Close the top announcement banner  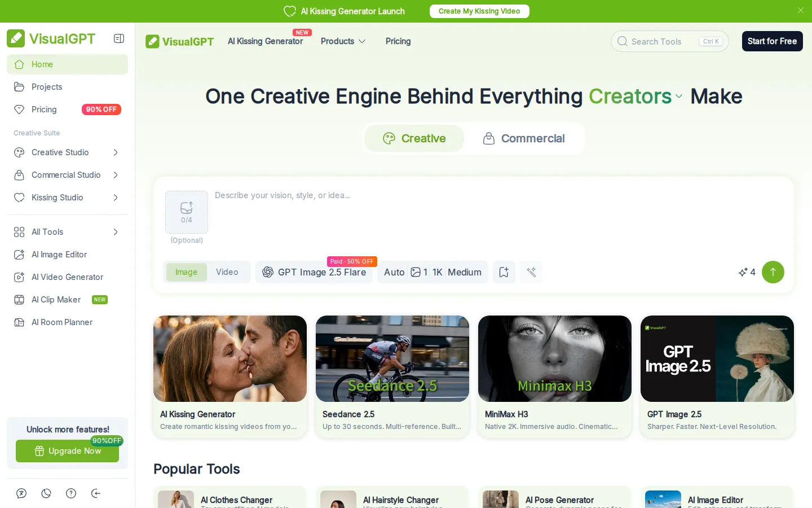[x=801, y=11]
